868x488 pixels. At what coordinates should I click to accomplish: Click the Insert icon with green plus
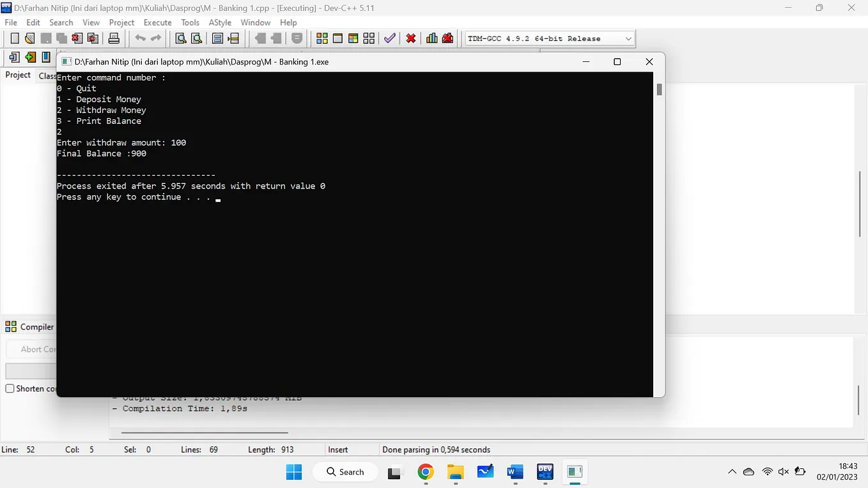[x=30, y=57]
